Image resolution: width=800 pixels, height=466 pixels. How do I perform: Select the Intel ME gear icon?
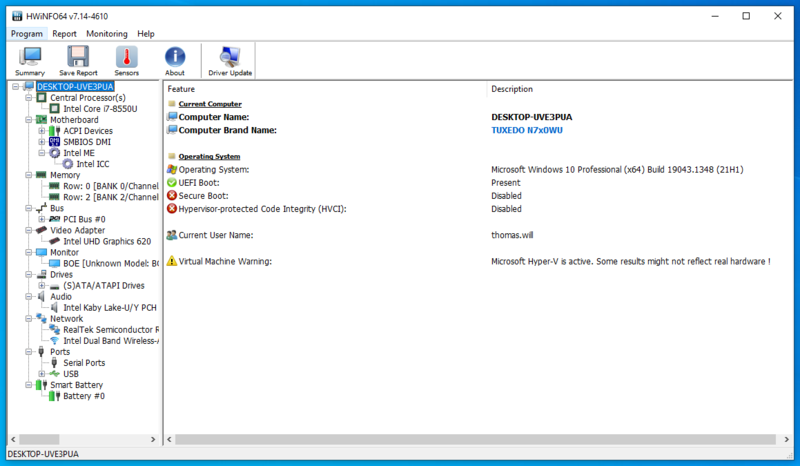click(55, 153)
